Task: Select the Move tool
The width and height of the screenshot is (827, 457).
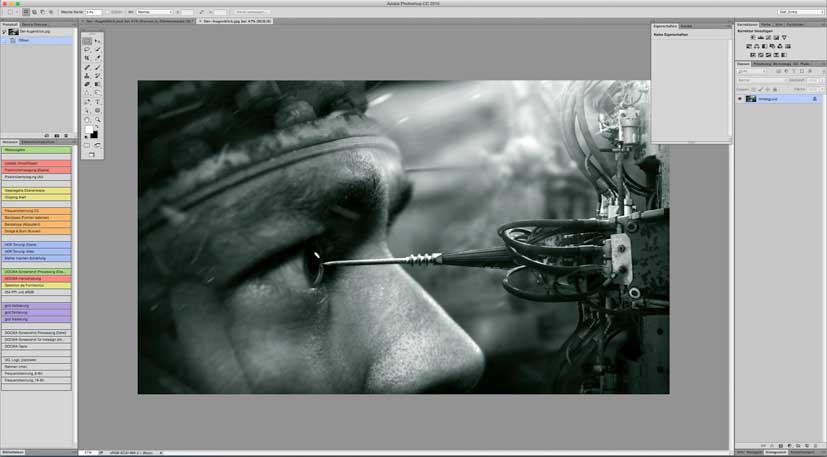Action: click(98, 41)
